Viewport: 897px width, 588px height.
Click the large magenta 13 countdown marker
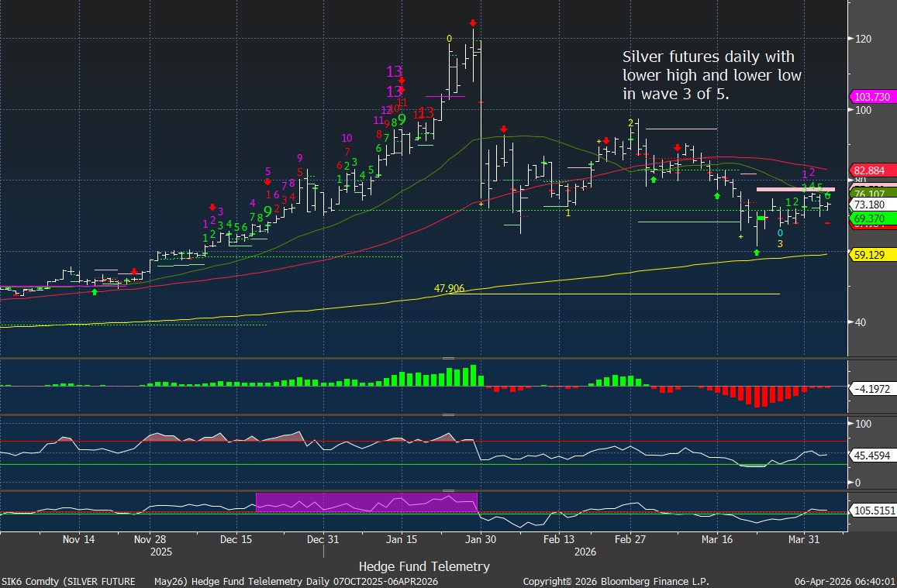(395, 72)
